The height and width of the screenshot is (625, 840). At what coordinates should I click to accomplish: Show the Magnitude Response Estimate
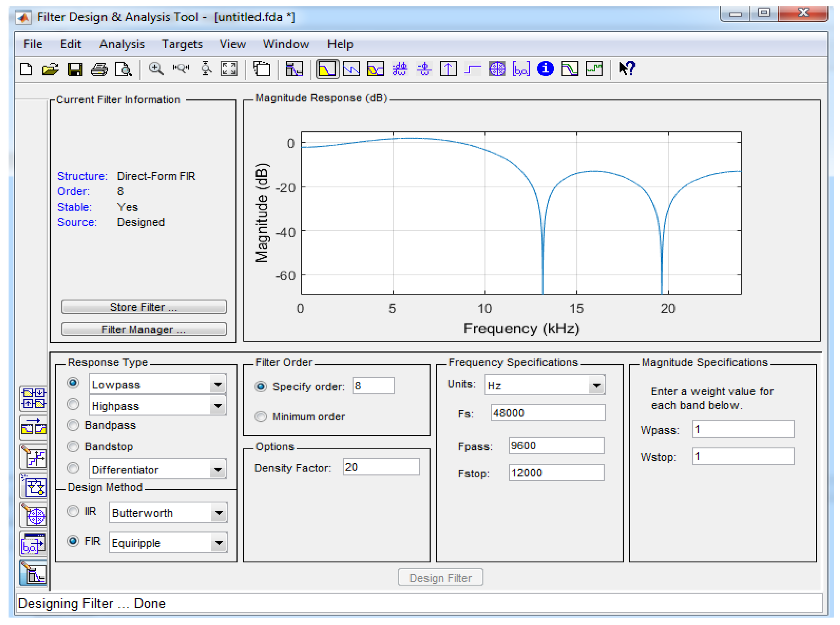pyautogui.click(x=569, y=69)
